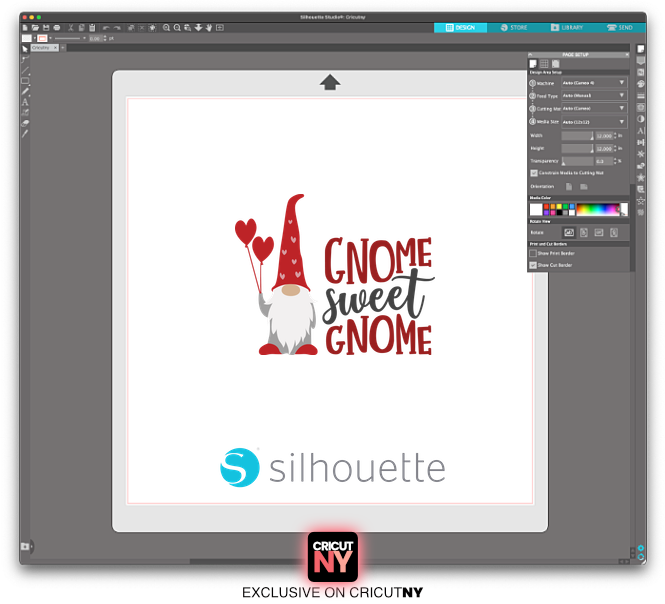Switch to the LIBRARY tab

click(x=567, y=28)
